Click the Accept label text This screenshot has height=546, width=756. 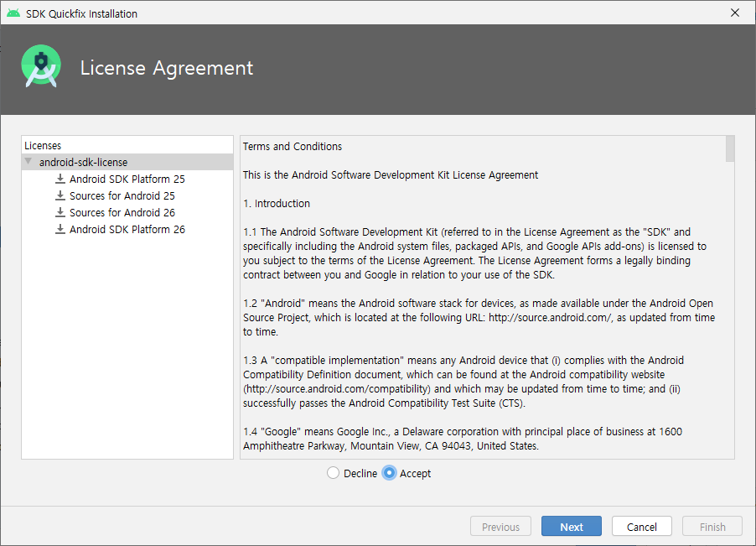(x=415, y=474)
